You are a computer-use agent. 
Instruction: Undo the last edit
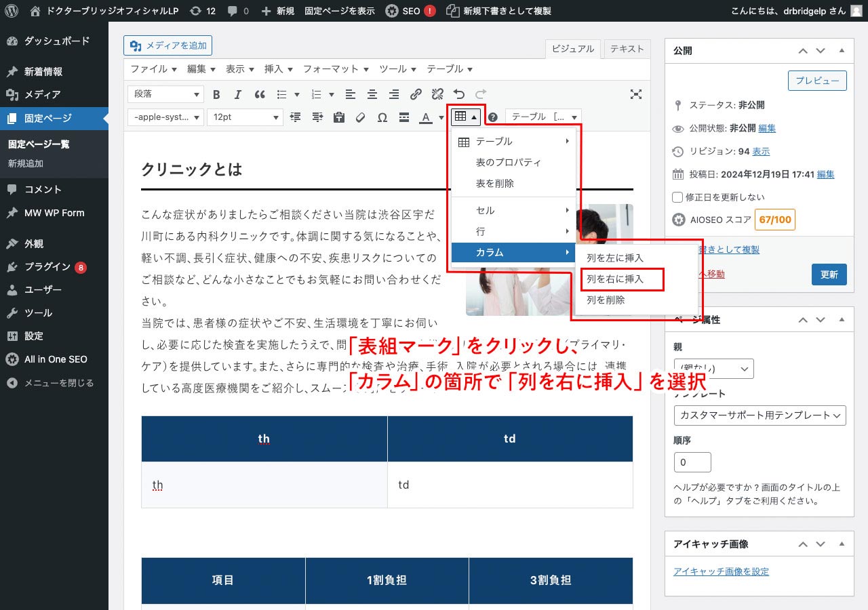click(x=459, y=95)
